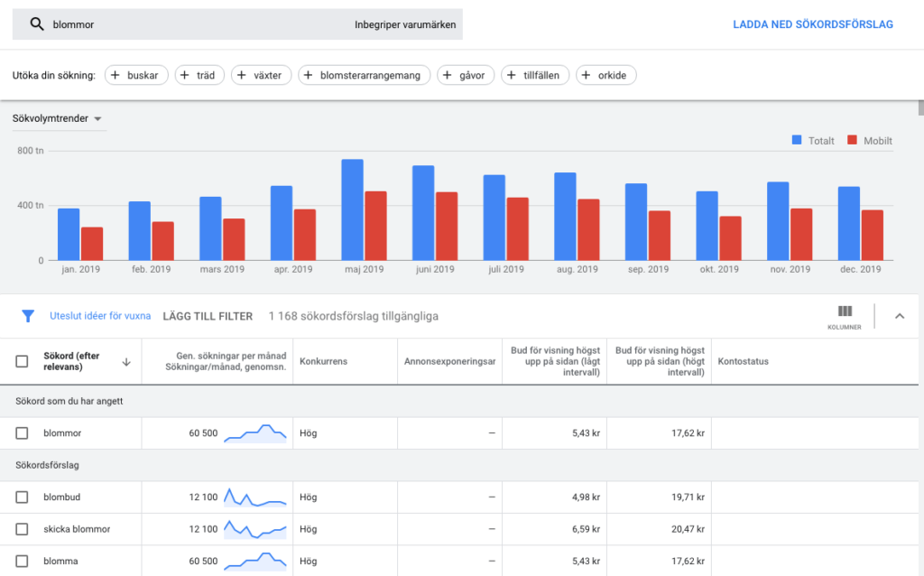The height and width of the screenshot is (576, 924).
Task: Click Inbegriper varumärken text in search bar
Action: [405, 24]
